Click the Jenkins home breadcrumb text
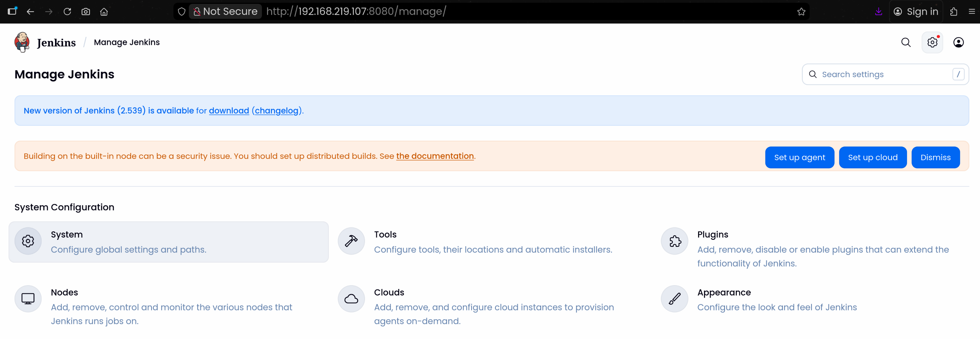 click(x=56, y=42)
